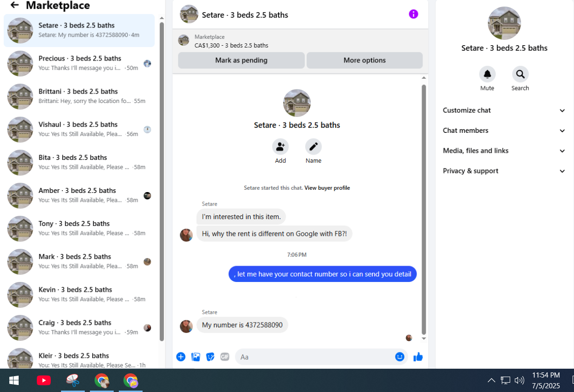Click the Add people icon
Image resolution: width=574 pixels, height=392 pixels.
point(280,146)
